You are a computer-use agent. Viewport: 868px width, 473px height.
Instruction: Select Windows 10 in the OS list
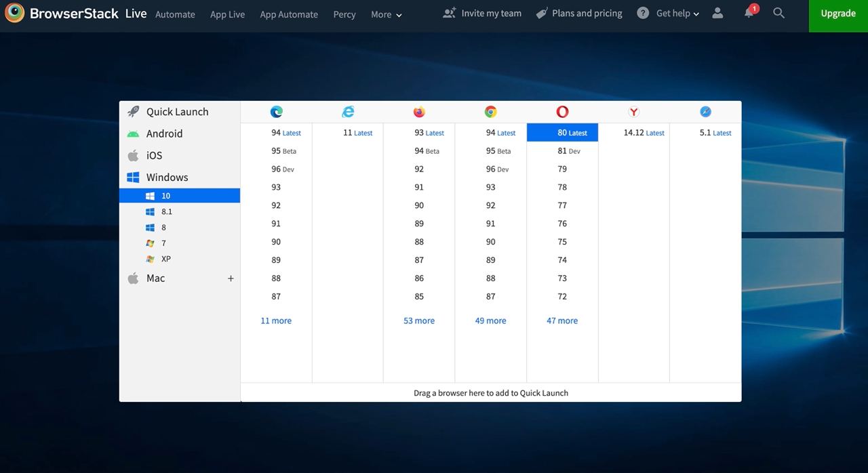tap(180, 196)
